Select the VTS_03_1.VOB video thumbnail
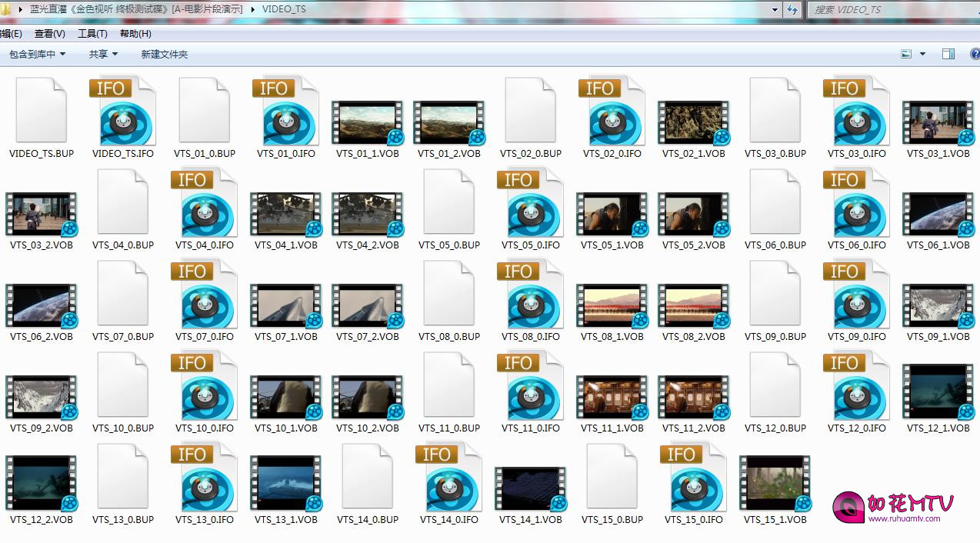This screenshot has height=543, width=980. point(938,122)
